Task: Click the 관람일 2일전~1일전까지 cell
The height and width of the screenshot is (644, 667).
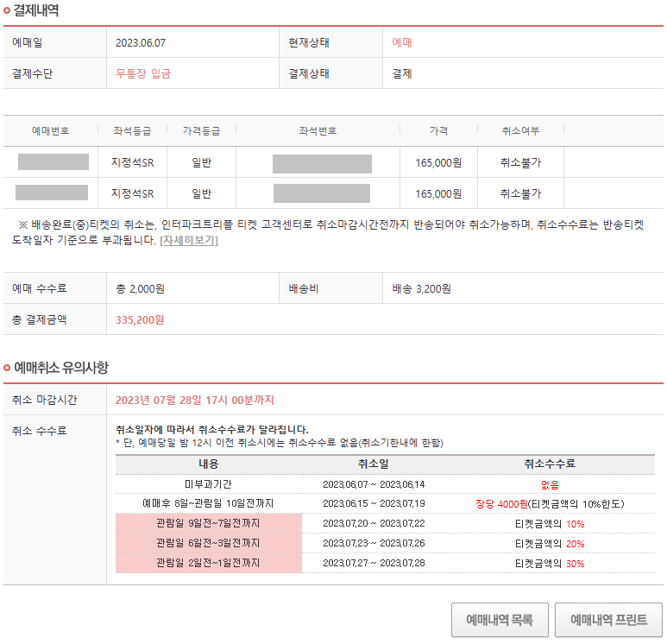Action: point(209,563)
